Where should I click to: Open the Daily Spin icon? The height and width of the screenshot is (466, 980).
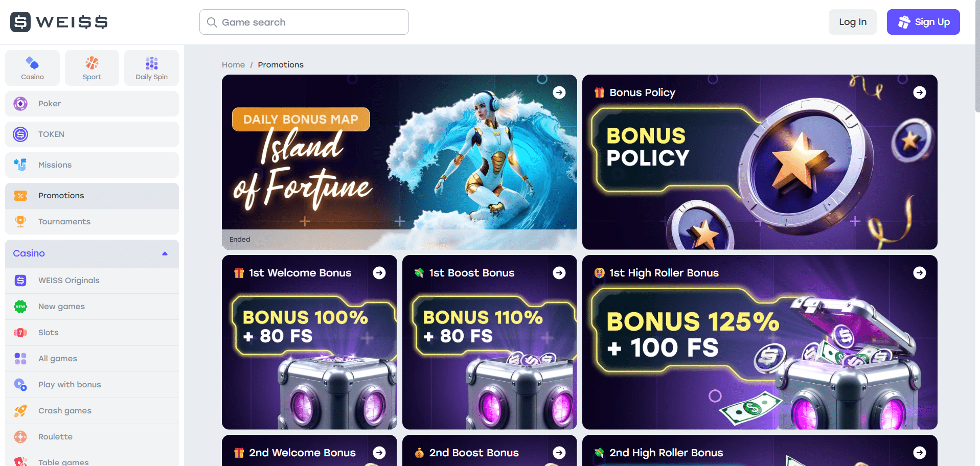[x=152, y=63]
